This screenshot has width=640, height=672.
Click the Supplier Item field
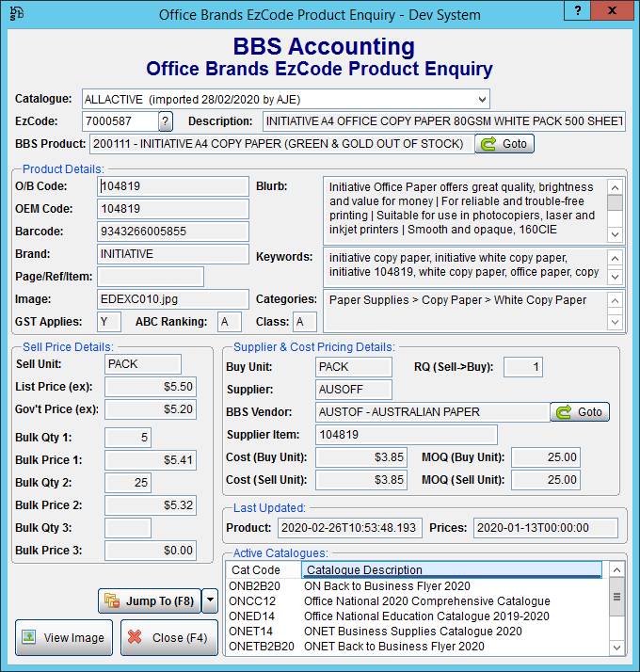tap(407, 435)
